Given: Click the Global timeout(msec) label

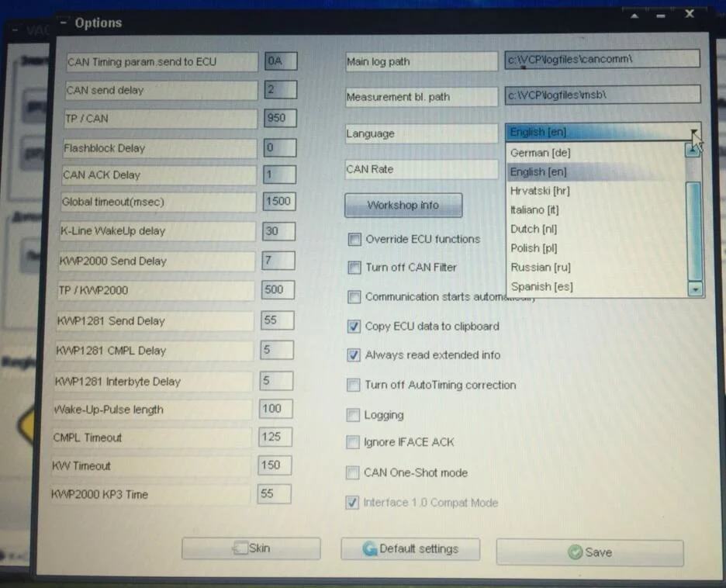Looking at the screenshot, I should click(113, 202).
